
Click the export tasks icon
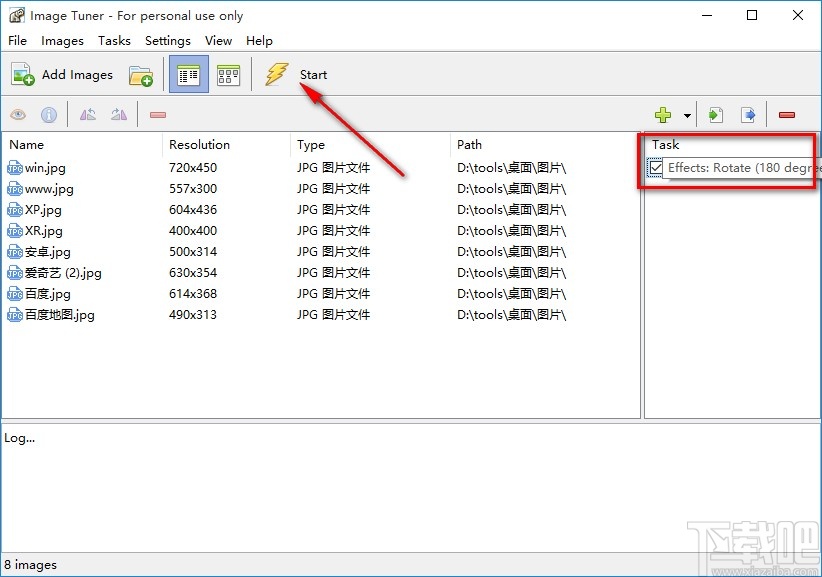pyautogui.click(x=748, y=115)
